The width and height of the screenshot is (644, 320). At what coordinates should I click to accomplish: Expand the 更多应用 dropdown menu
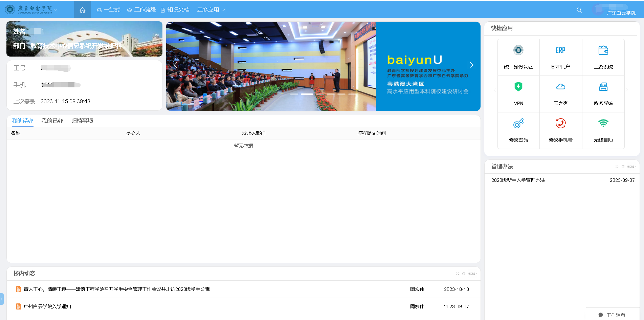211,10
